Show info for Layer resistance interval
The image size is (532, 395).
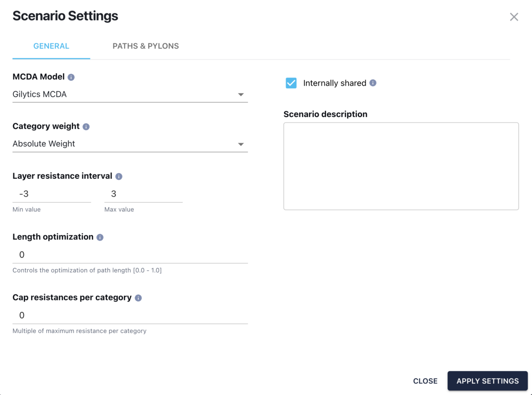(119, 176)
